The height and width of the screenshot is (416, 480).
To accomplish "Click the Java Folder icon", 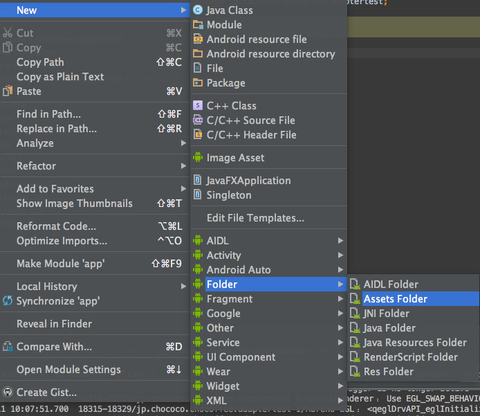I will [x=355, y=328].
